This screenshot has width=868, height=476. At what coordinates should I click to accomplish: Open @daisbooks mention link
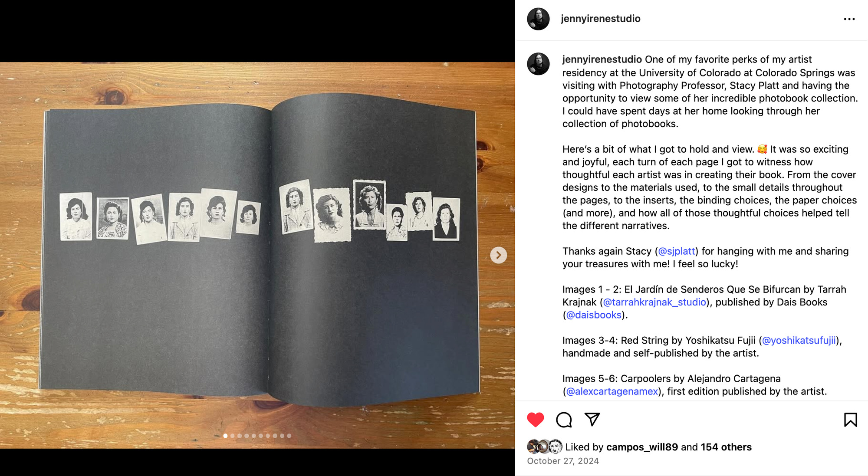point(594,315)
